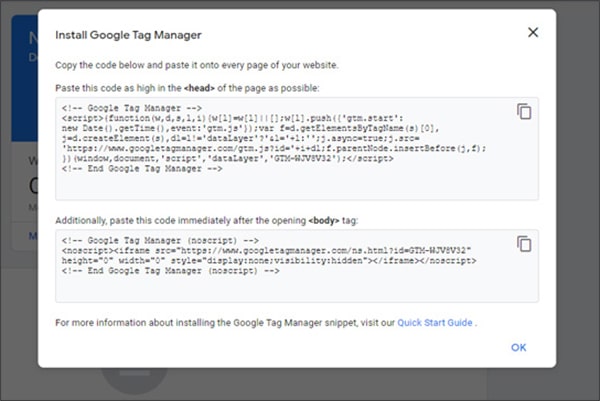This screenshot has height=401, width=600.
Task: Open the Quick Start Guide link
Action: [435, 323]
